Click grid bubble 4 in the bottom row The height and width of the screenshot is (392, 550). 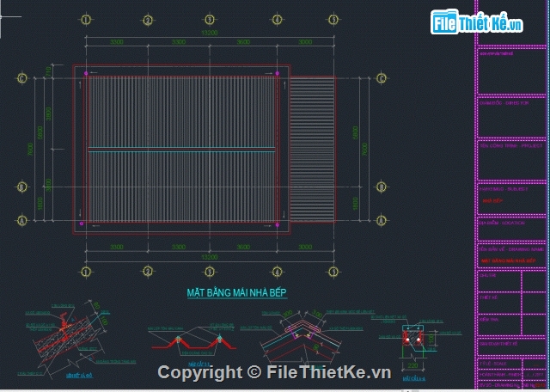277,272
